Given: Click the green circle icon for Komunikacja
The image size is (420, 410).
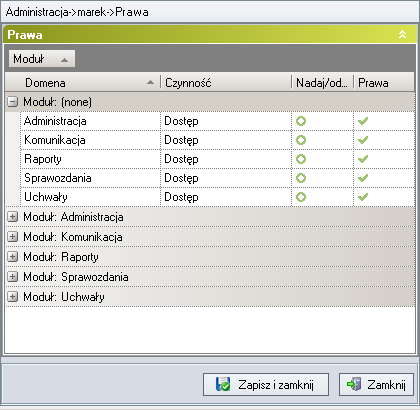Looking at the screenshot, I should pos(301,140).
